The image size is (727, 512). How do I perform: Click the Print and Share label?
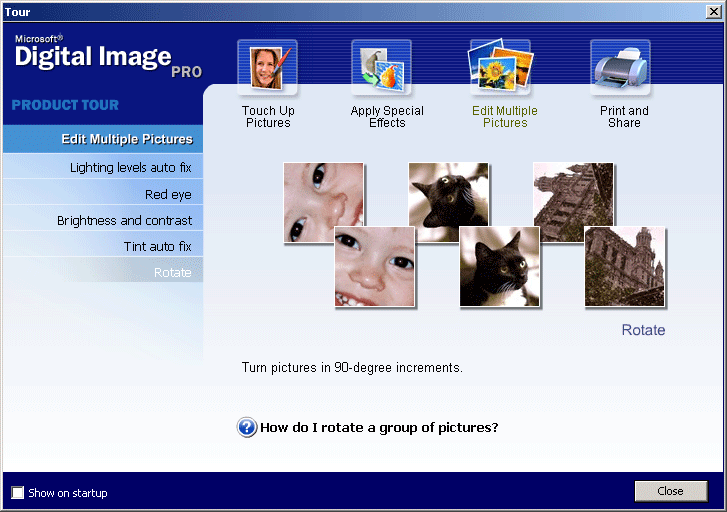tap(624, 116)
